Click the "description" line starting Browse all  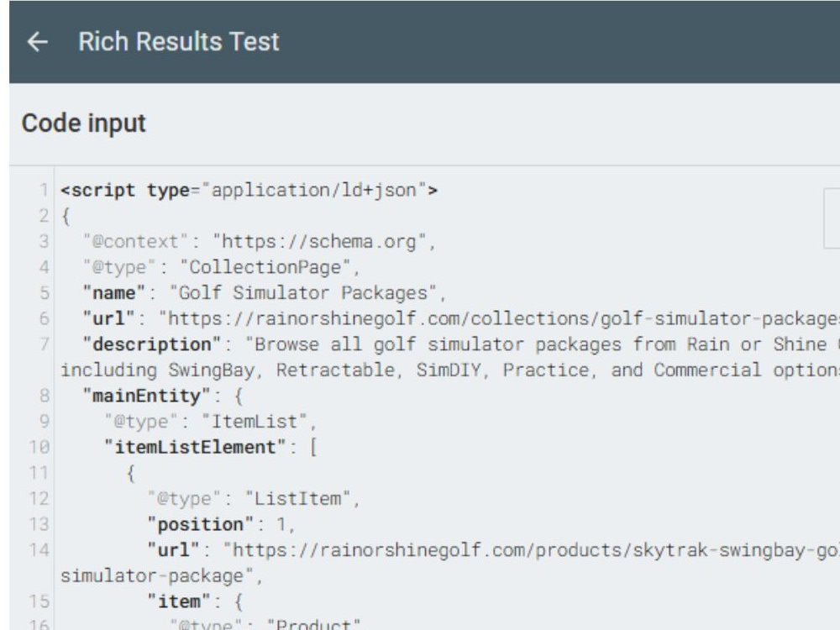(x=460, y=344)
